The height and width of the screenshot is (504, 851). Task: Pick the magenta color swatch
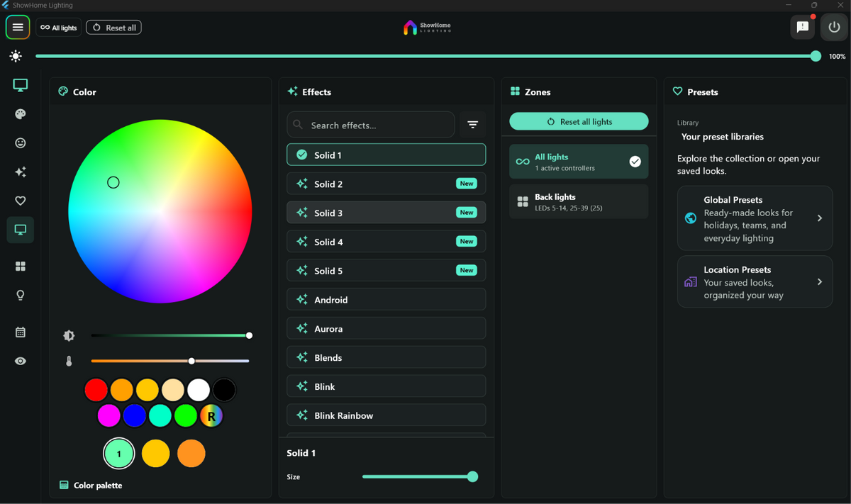point(109,416)
